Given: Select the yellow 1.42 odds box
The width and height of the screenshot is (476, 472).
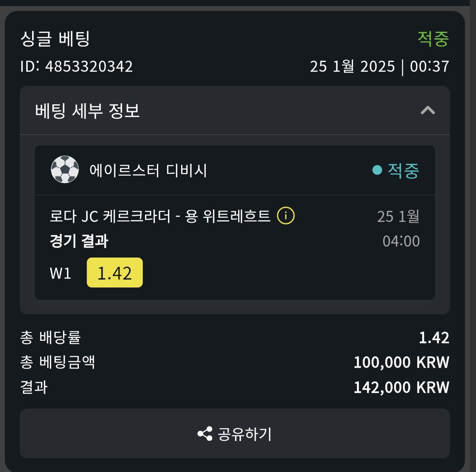Looking at the screenshot, I should pos(115,273).
